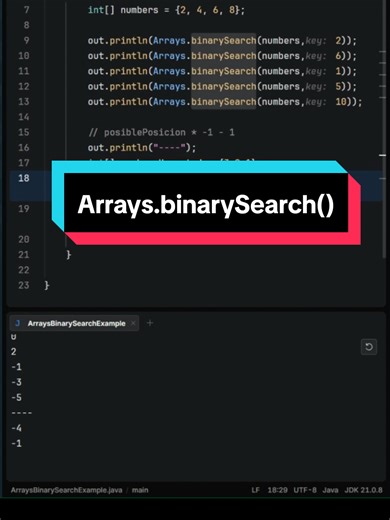390x520 pixels.
Task: Close the ArraysBinarySearchExample run tab
Action: [133, 323]
